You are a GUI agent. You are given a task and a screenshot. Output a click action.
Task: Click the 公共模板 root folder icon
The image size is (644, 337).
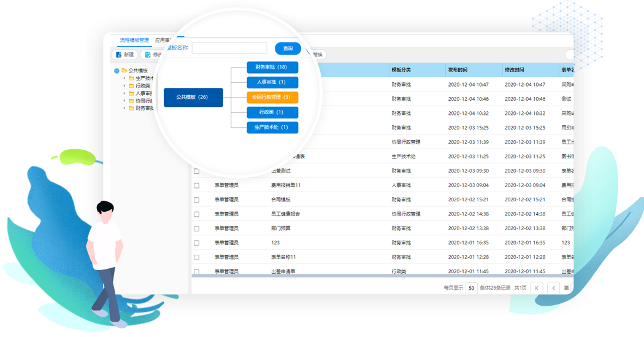(124, 71)
